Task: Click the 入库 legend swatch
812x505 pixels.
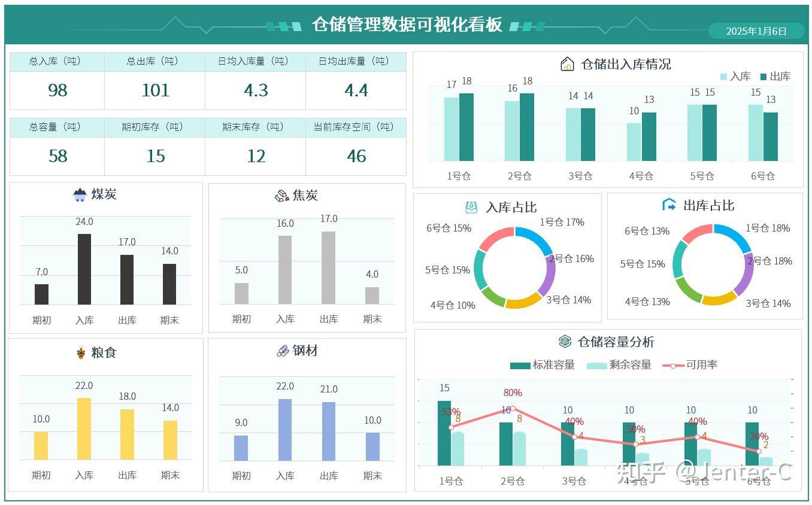Action: 723,77
